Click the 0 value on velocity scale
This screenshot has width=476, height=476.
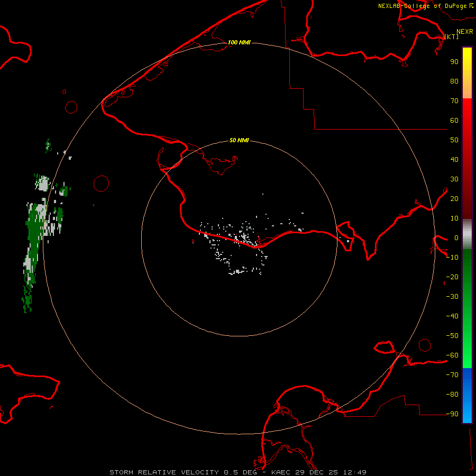coord(456,238)
